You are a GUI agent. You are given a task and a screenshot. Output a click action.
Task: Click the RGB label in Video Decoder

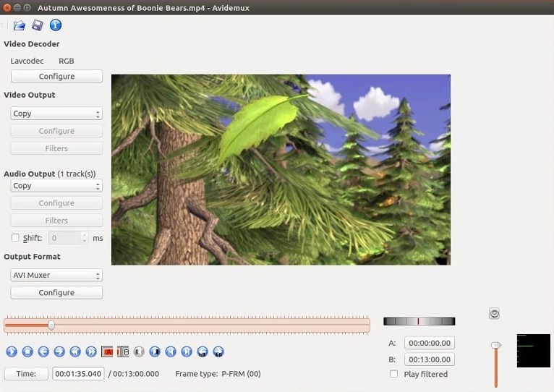click(67, 61)
